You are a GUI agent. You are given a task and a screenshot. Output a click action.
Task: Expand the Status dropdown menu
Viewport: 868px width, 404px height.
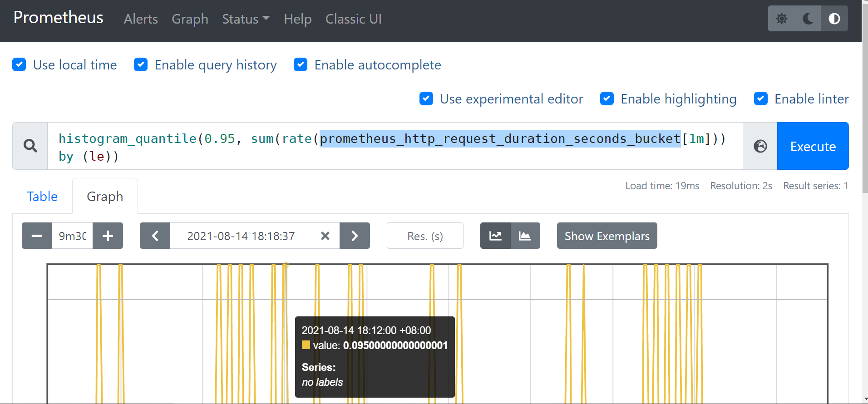[246, 19]
